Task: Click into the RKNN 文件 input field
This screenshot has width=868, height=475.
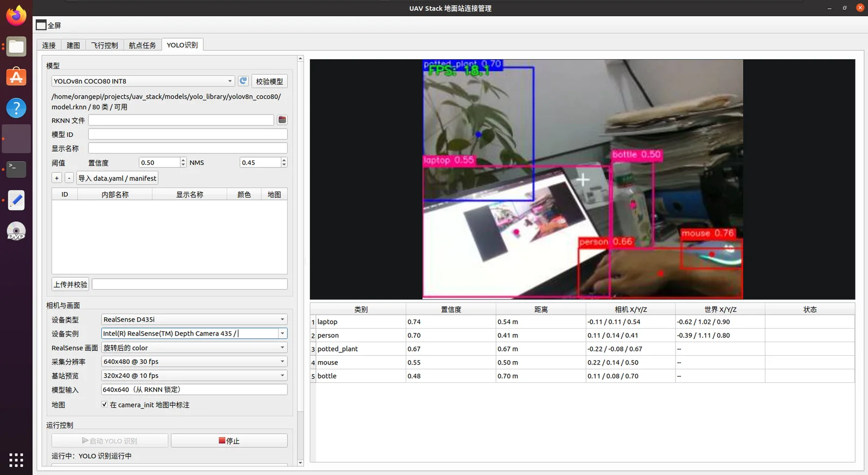Action: coord(181,120)
